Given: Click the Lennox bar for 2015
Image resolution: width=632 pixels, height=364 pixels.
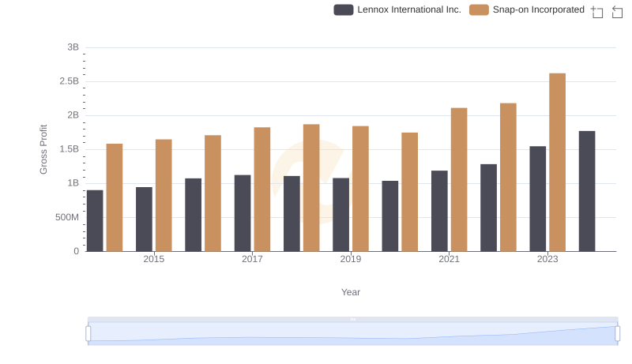Looking at the screenshot, I should point(144,220).
